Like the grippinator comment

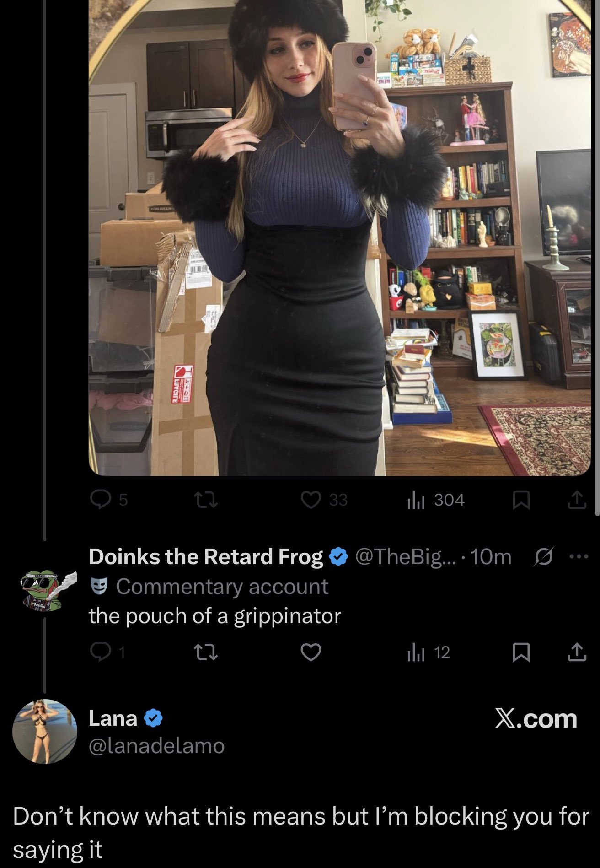(311, 652)
